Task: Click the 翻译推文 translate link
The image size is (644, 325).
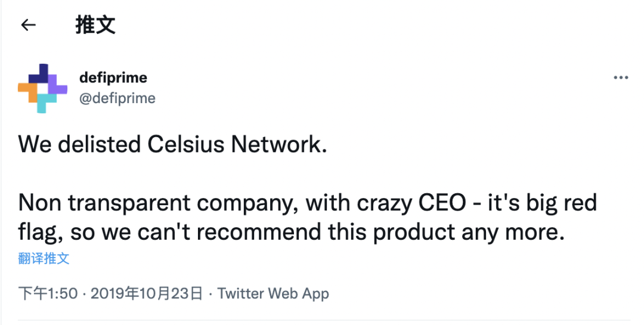Action: [44, 258]
